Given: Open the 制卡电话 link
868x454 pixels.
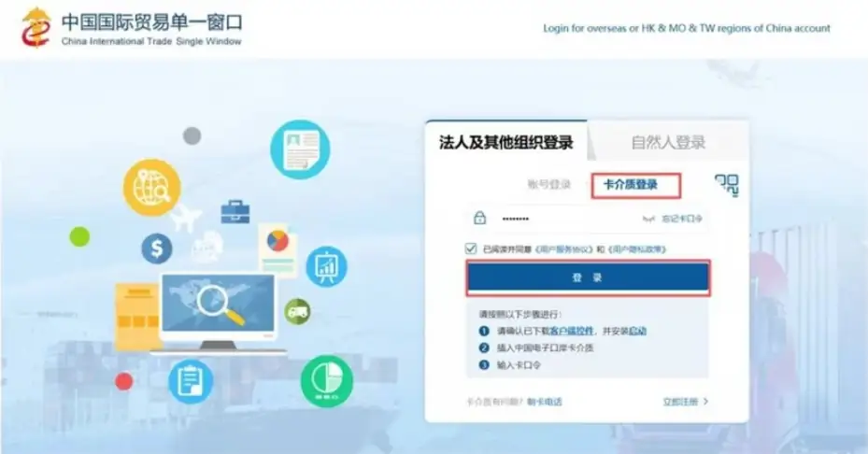Looking at the screenshot, I should coord(544,402).
